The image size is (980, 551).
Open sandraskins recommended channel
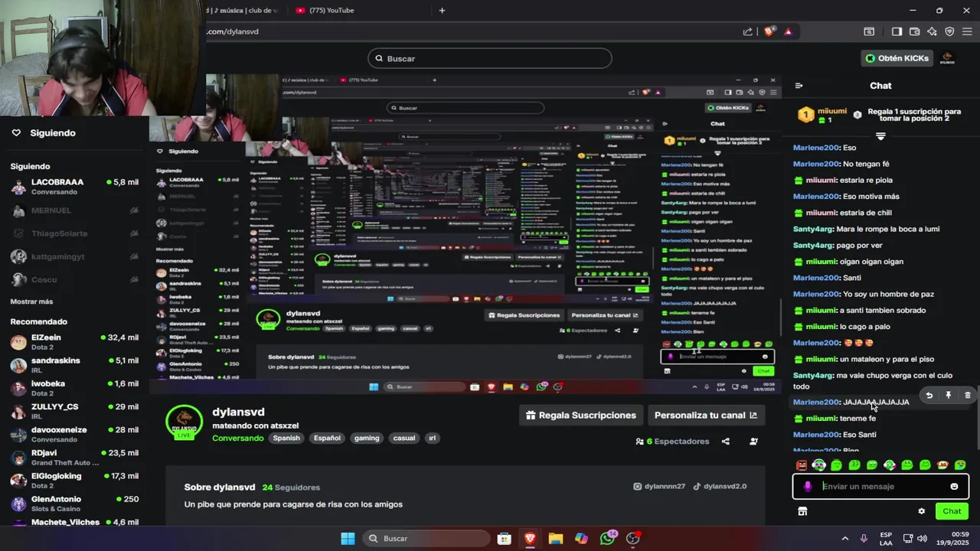click(x=74, y=365)
